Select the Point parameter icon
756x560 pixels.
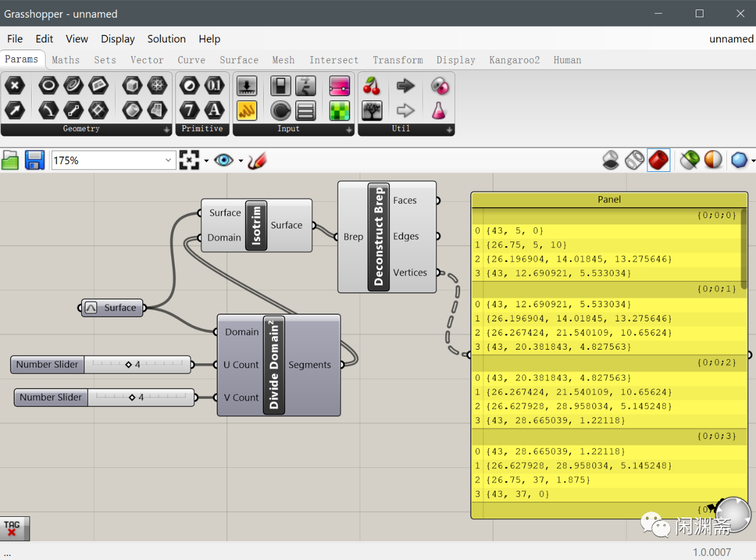tap(15, 86)
